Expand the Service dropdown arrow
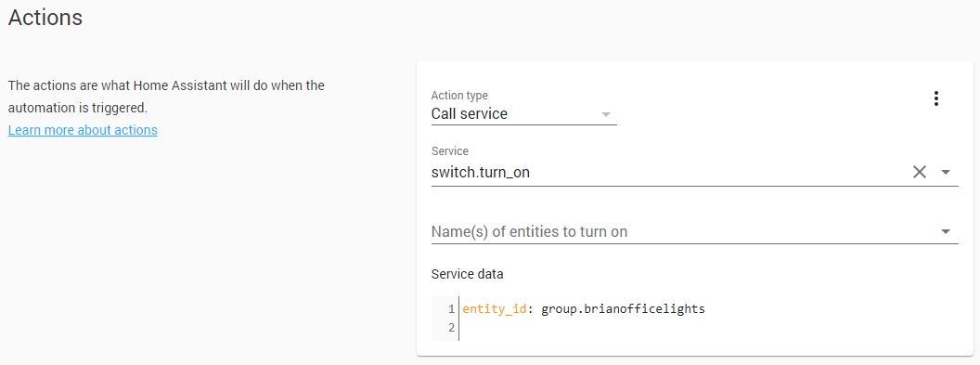 945,172
